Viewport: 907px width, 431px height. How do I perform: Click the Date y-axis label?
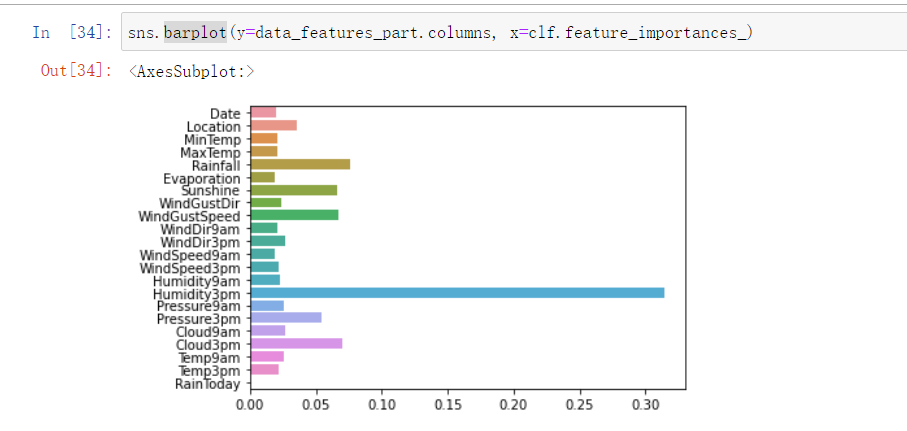(x=225, y=113)
